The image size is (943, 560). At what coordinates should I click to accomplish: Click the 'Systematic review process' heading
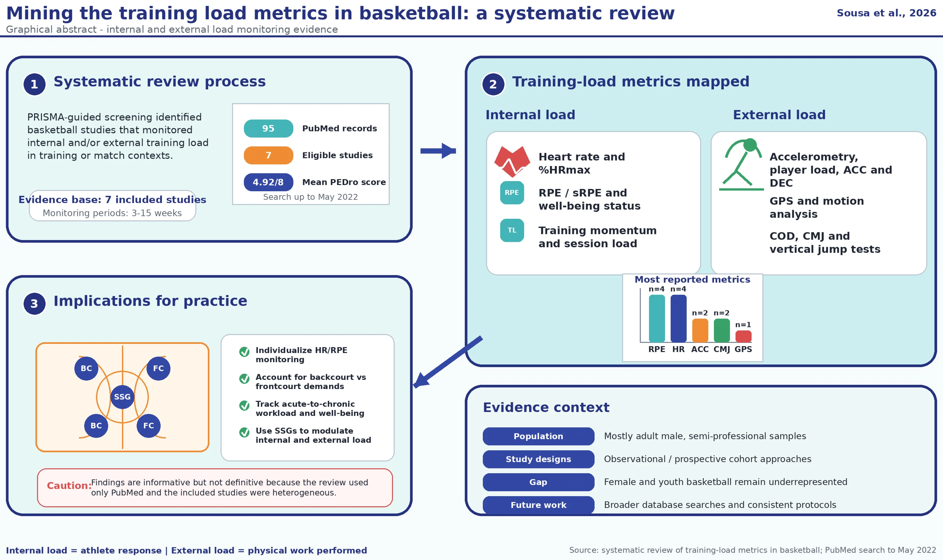coord(159,82)
